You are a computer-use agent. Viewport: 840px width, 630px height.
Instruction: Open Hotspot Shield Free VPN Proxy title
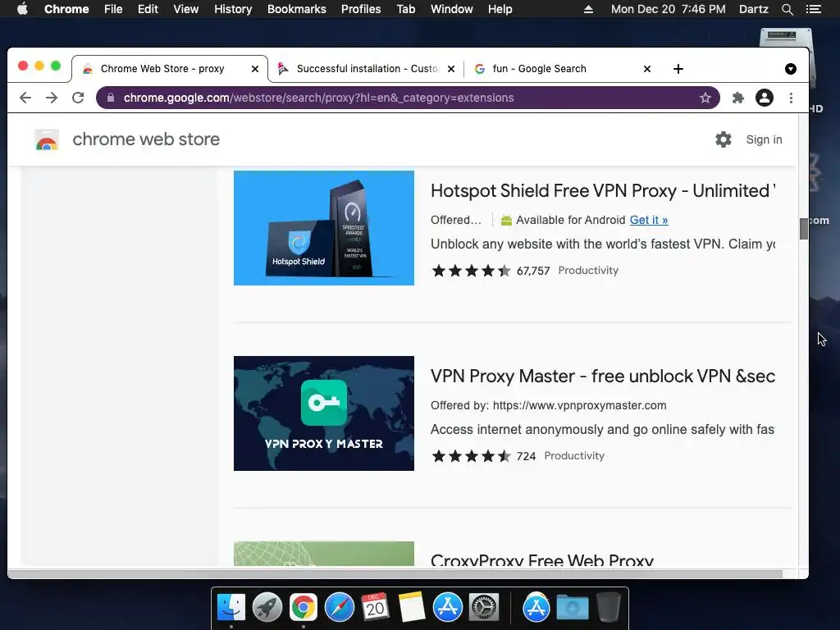(x=603, y=190)
